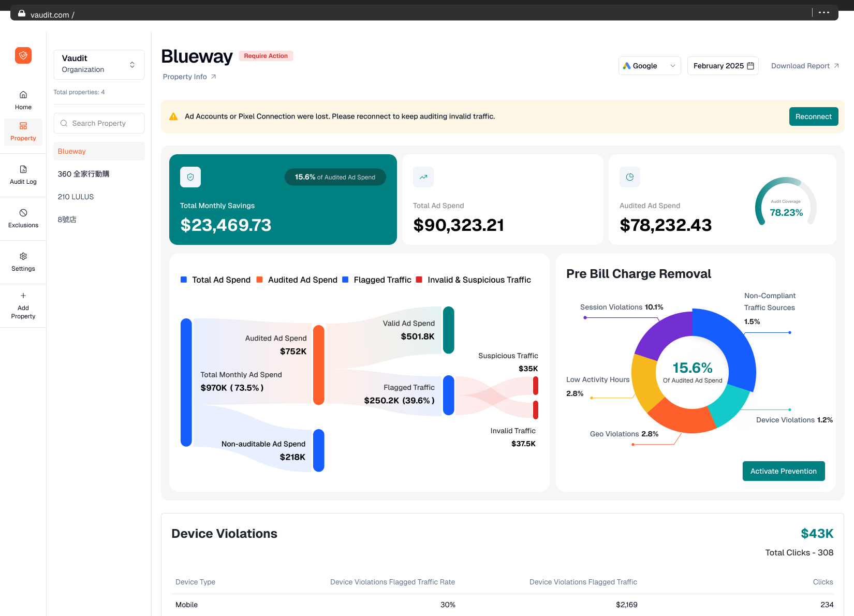Click the calendar icon beside February 2025
This screenshot has height=616, width=854.
(750, 66)
